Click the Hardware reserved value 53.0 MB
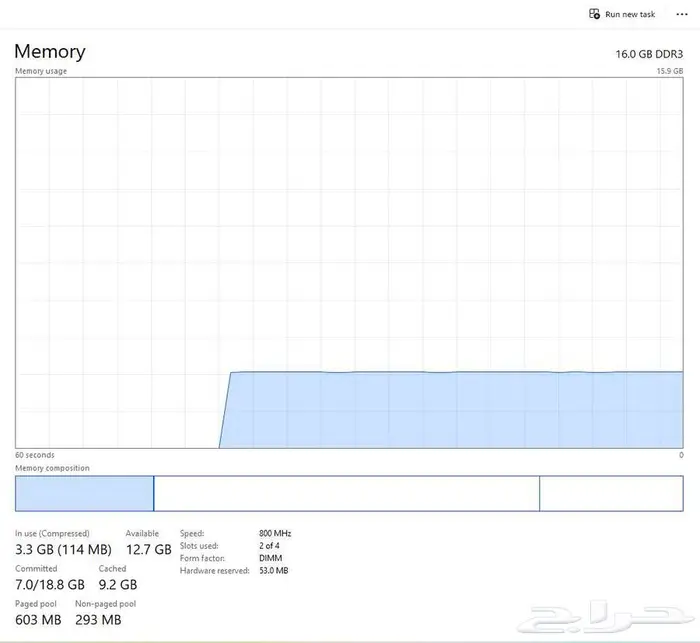 [273, 570]
